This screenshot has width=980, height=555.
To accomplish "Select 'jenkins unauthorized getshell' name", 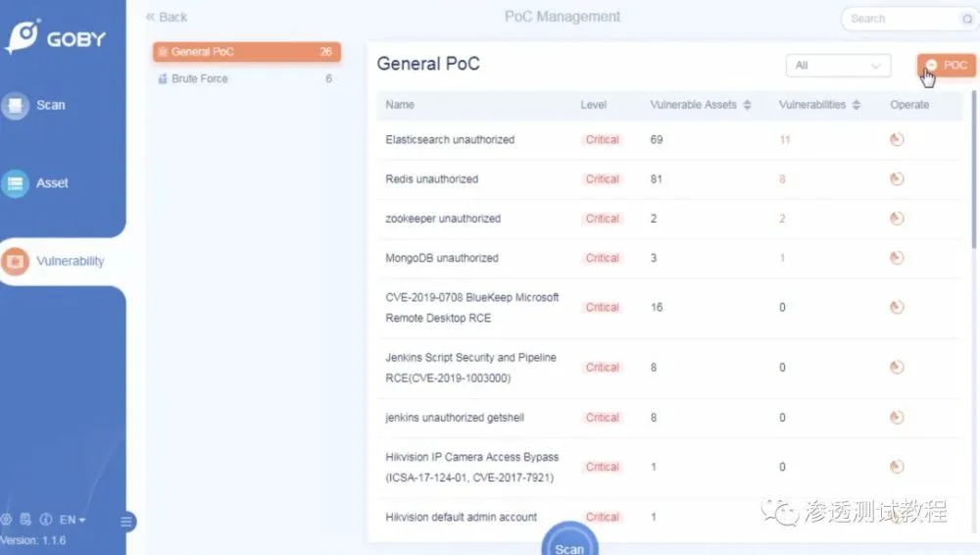I will point(455,418).
